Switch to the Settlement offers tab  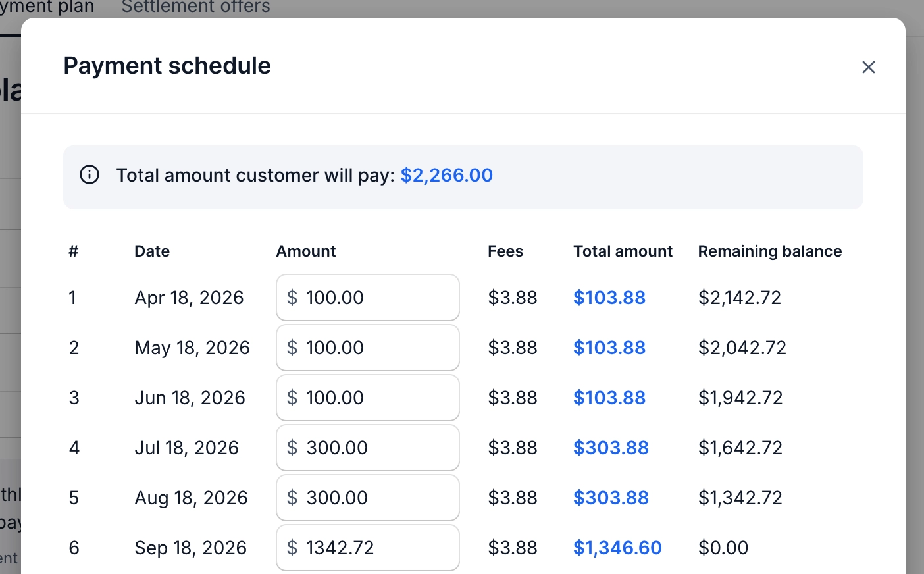[195, 7]
